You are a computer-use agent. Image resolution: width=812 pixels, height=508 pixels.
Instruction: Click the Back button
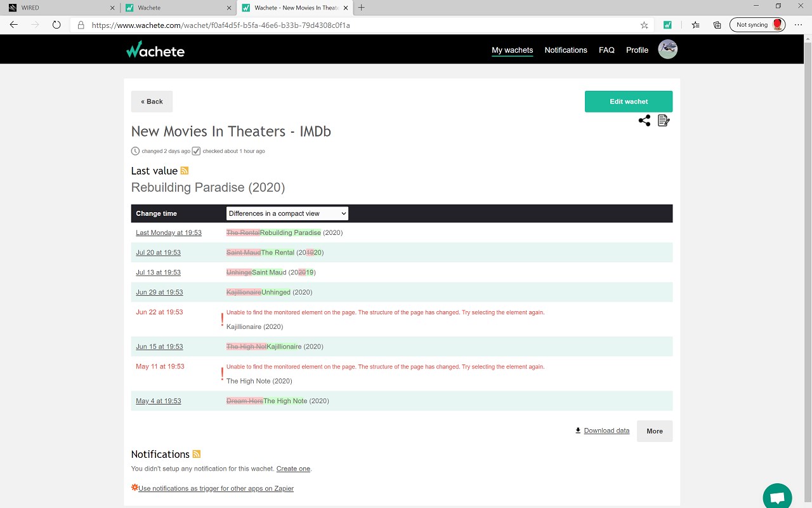(152, 102)
